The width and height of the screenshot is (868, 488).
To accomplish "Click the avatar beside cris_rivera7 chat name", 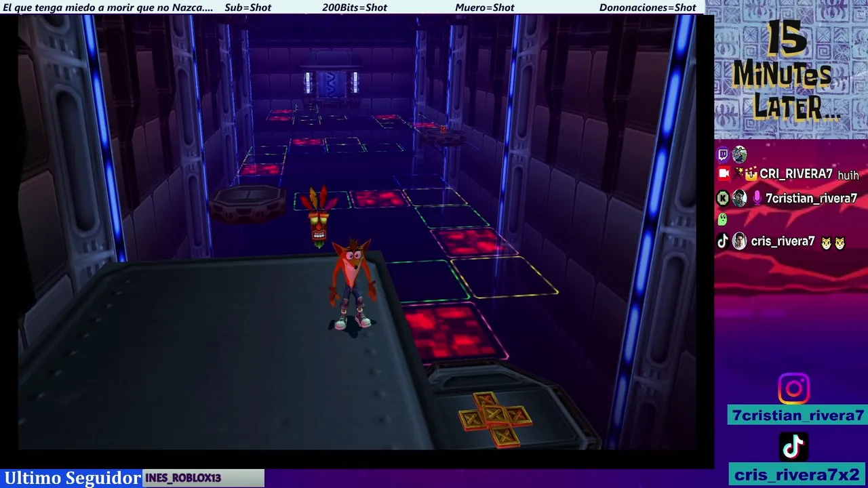I will click(x=739, y=241).
